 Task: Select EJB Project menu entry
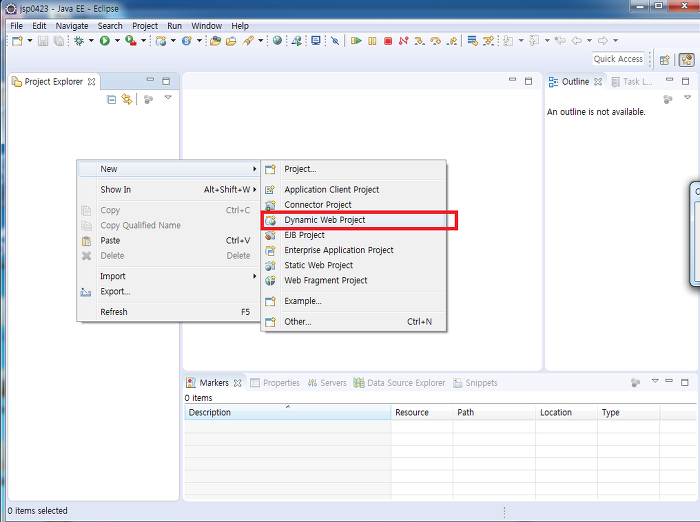tap(354, 235)
